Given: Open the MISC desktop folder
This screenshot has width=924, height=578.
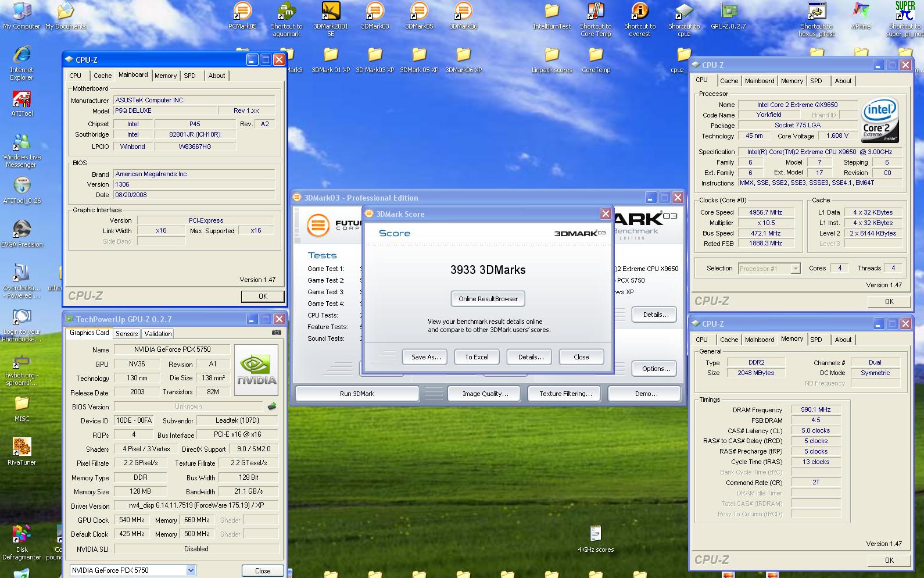Looking at the screenshot, I should pos(22,408).
